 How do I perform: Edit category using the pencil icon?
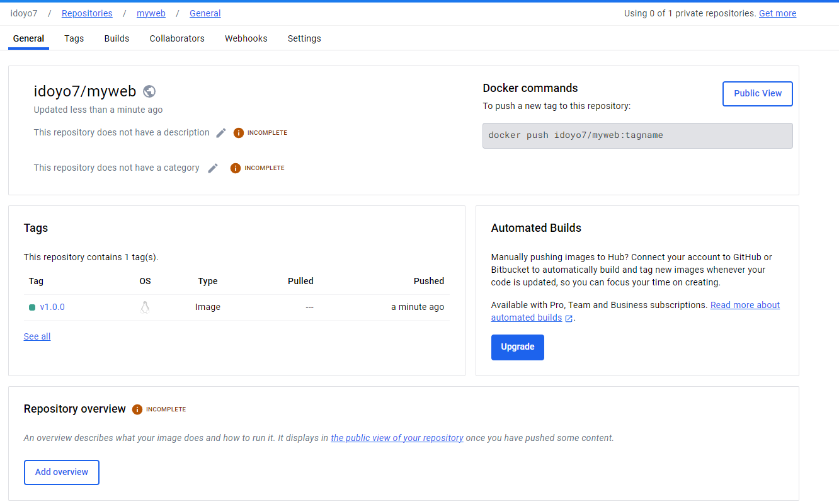[x=214, y=168]
